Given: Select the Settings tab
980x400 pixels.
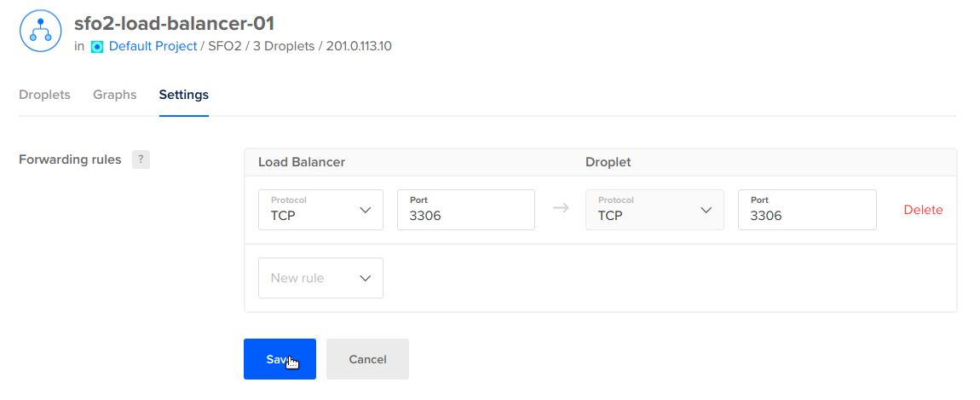Looking at the screenshot, I should 184,96.
